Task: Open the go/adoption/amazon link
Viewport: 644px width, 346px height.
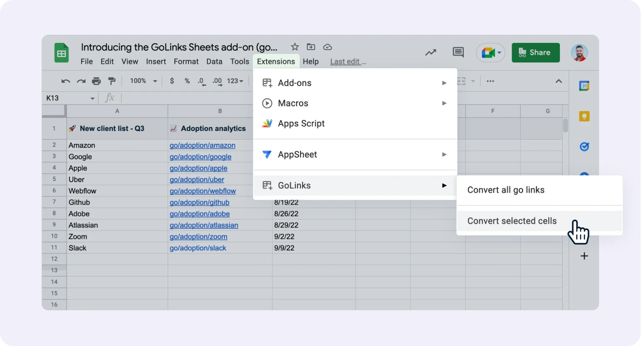Action: pos(202,145)
